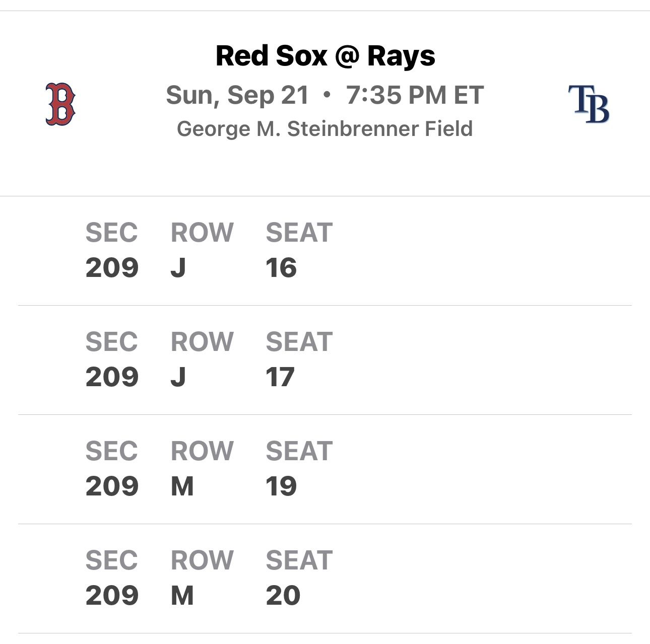Click the ROW label on seat 20 ticket
This screenshot has width=650, height=644.
[202, 560]
